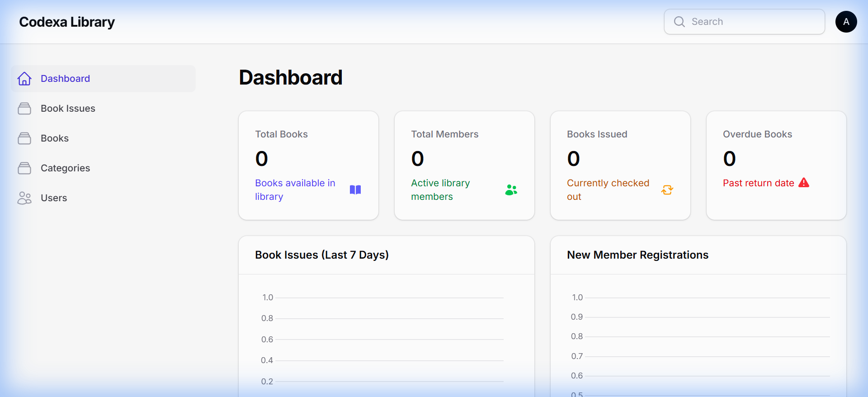The height and width of the screenshot is (397, 868).
Task: Click the Dashboard home icon in sidebar
Action: pos(24,79)
